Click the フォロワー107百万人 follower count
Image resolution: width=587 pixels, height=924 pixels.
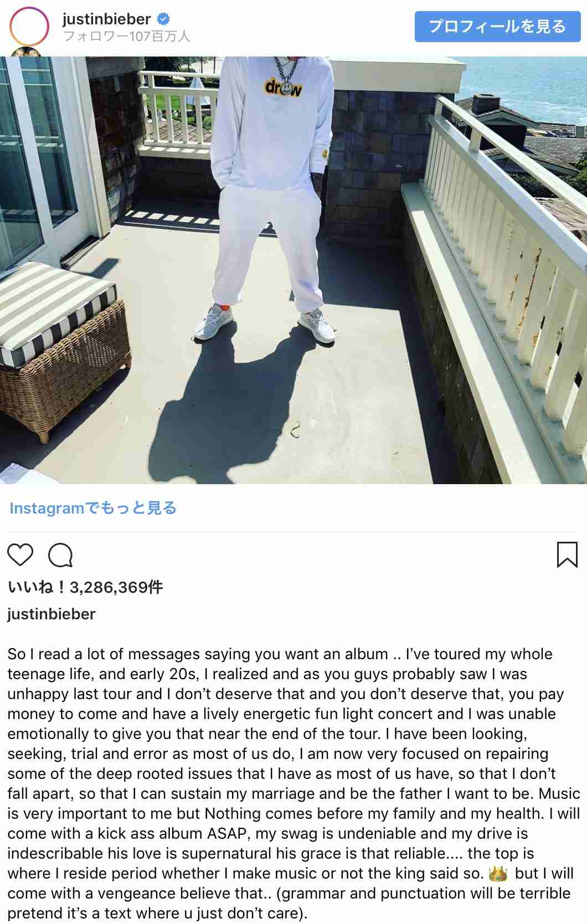click(126, 37)
